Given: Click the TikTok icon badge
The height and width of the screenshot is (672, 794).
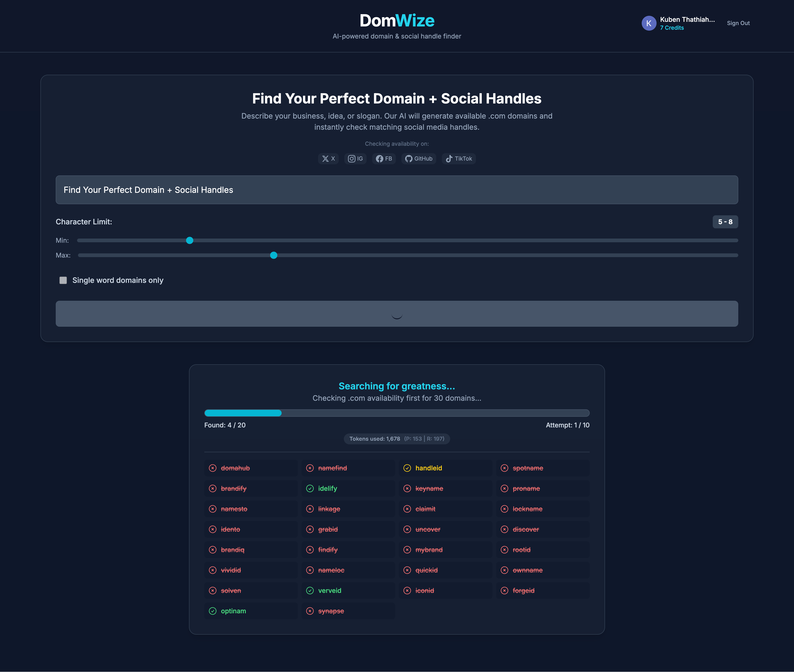Looking at the screenshot, I should pos(459,159).
